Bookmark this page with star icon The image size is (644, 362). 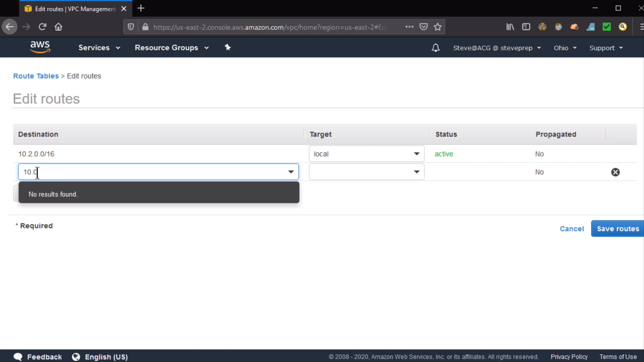pos(437,27)
